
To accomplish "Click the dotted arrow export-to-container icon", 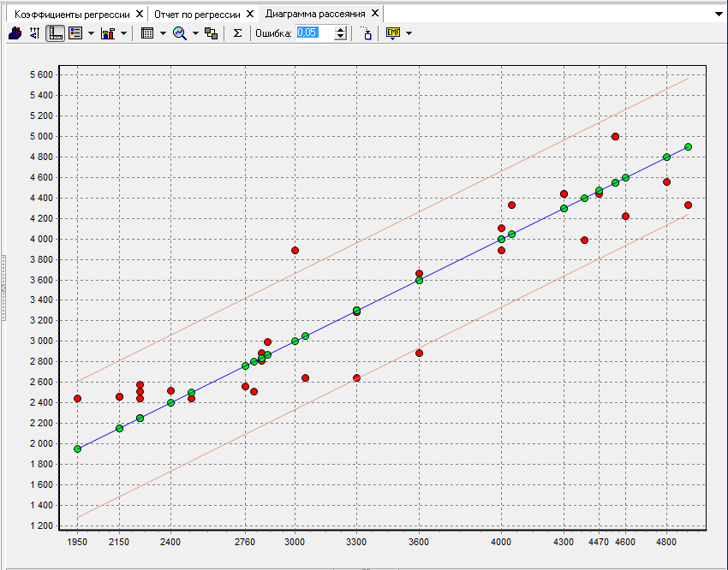I will coord(367,33).
